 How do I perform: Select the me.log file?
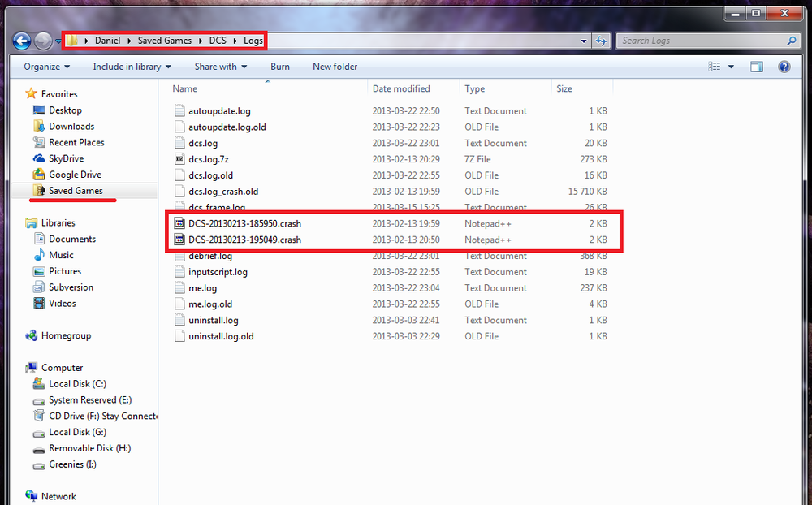pyautogui.click(x=205, y=288)
